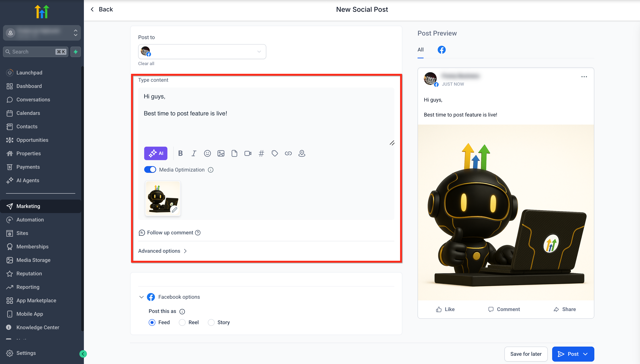Insert a link using the chain icon
The height and width of the screenshot is (364, 640).
coord(288,153)
